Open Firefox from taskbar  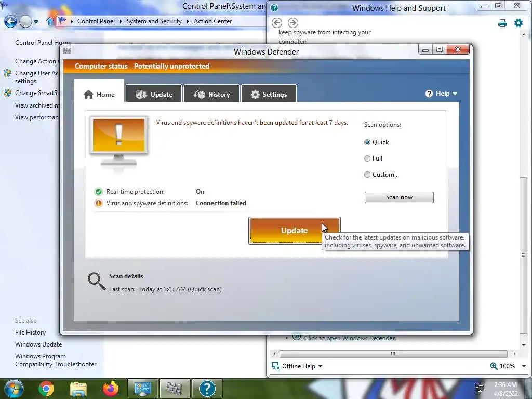[x=111, y=389]
